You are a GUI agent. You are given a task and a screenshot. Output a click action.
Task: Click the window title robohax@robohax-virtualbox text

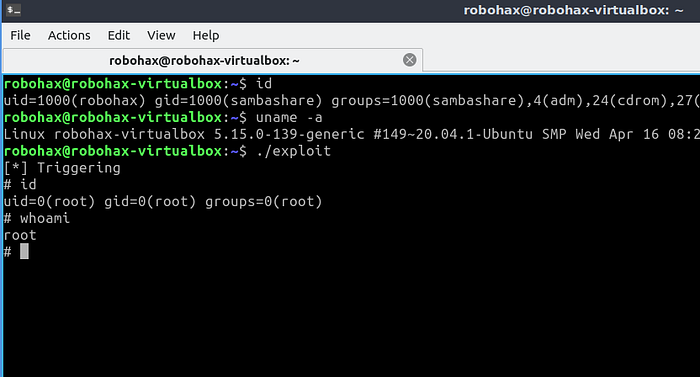click(573, 10)
